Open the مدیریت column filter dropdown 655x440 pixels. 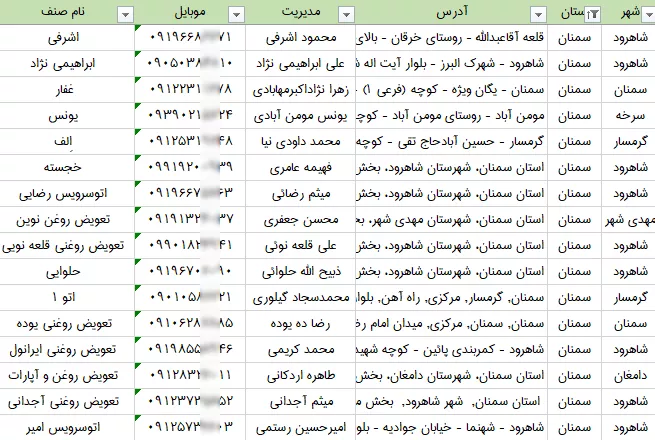click(x=346, y=15)
